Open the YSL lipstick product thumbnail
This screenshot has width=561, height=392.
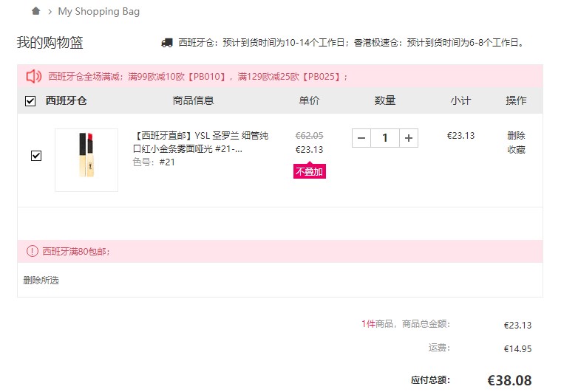point(86,160)
